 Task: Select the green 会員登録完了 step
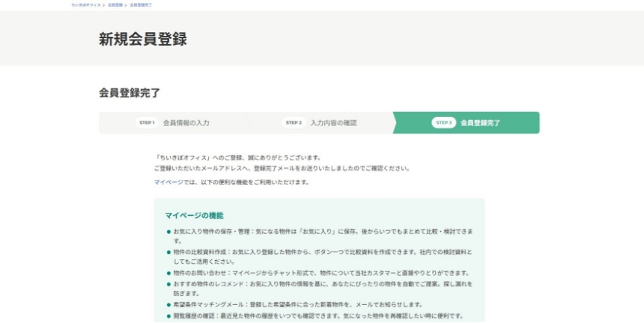[x=480, y=123]
